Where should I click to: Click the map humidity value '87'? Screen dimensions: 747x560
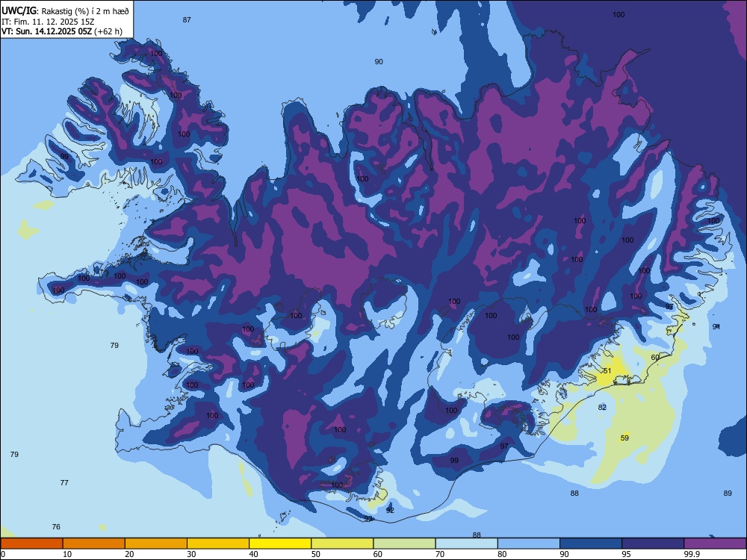pyautogui.click(x=187, y=19)
